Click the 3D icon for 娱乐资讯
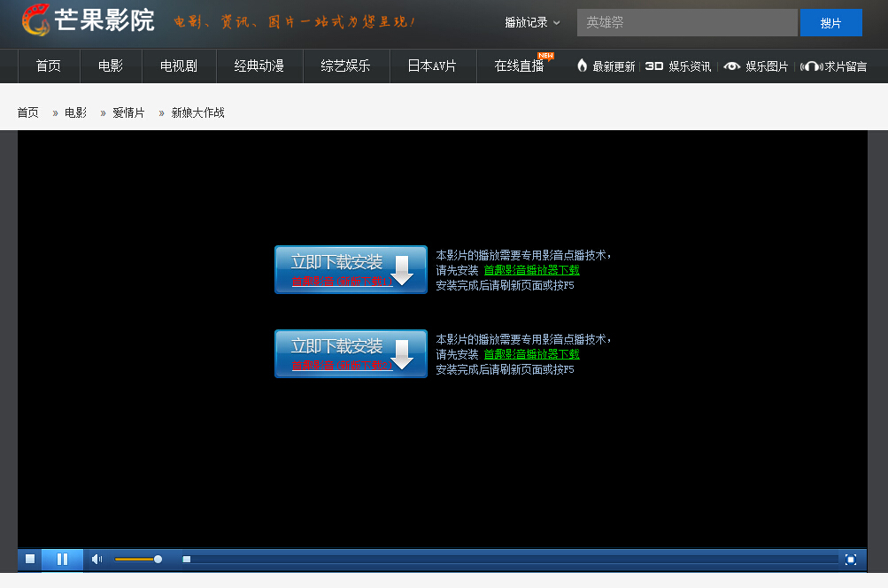This screenshot has height=588, width=888. pyautogui.click(x=653, y=66)
